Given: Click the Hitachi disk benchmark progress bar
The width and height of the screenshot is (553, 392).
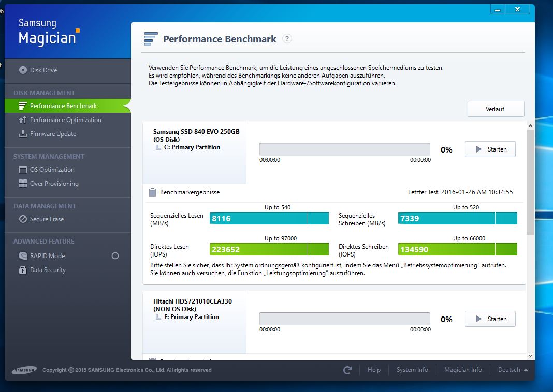Looking at the screenshot, I should (x=344, y=319).
